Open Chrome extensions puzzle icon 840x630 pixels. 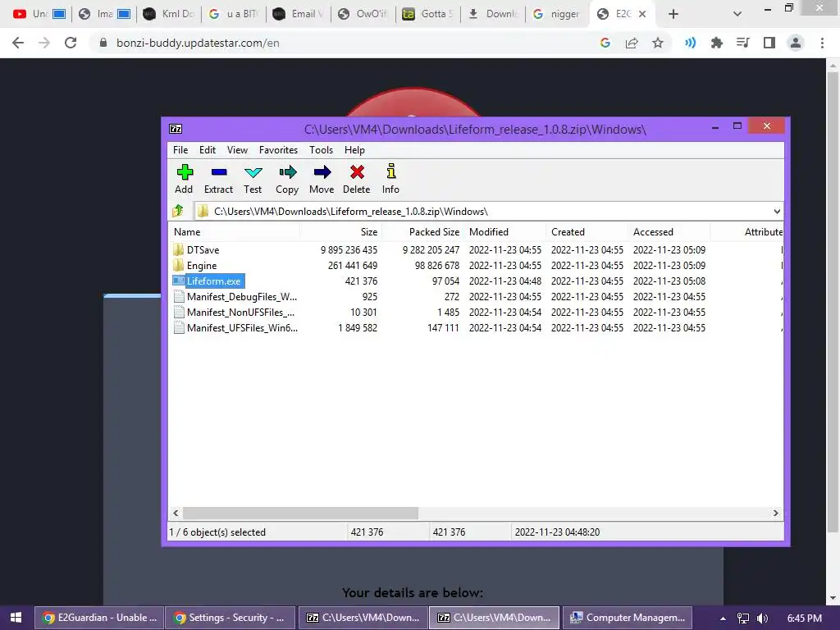click(716, 43)
